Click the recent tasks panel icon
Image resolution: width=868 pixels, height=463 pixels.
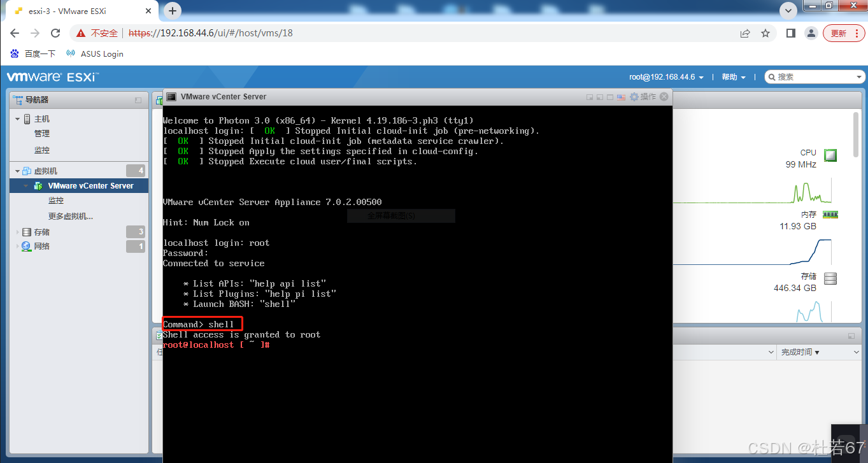tap(159, 336)
